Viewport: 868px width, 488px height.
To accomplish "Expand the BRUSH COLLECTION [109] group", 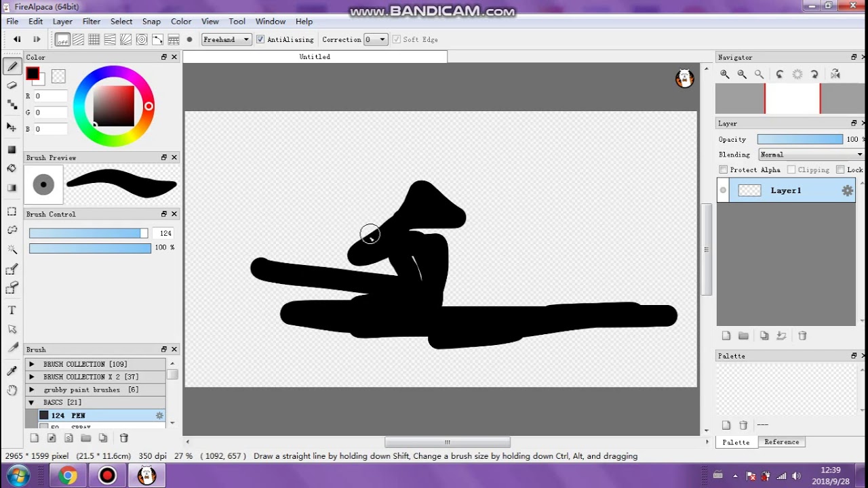I will [x=31, y=364].
